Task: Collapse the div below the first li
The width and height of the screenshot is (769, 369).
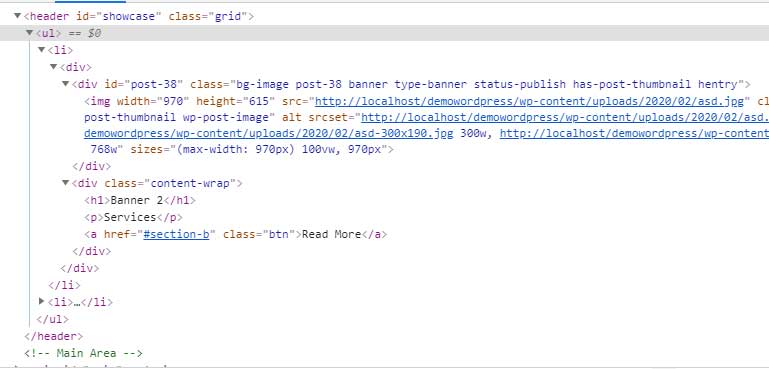Action: pos(53,67)
